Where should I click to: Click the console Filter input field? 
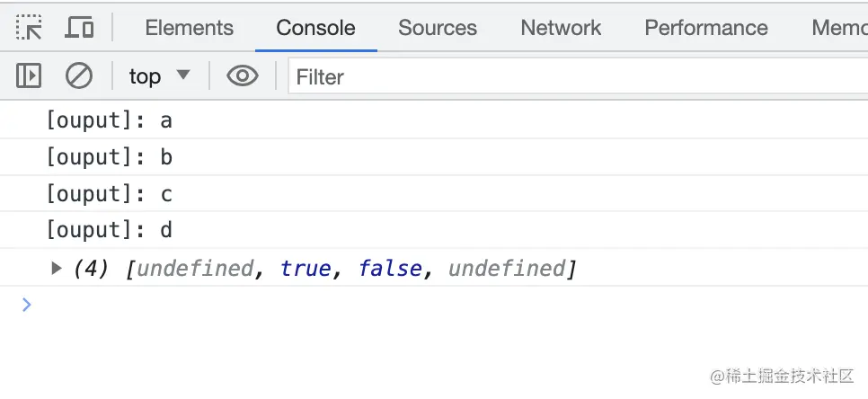pyautogui.click(x=575, y=77)
